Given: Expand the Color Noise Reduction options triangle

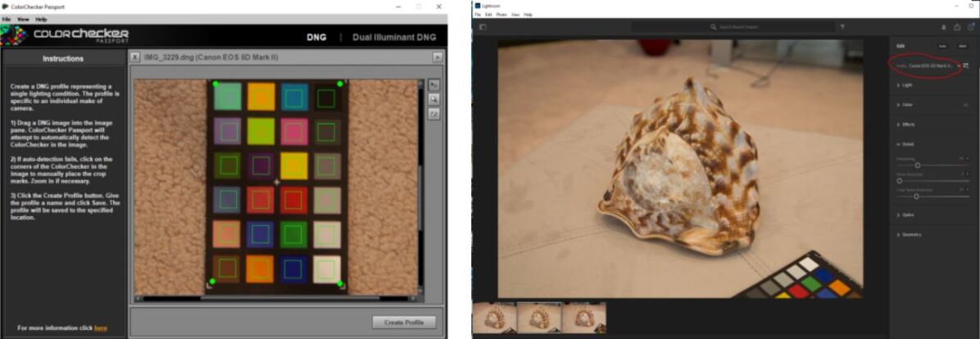Looking at the screenshot, I should point(969,189).
